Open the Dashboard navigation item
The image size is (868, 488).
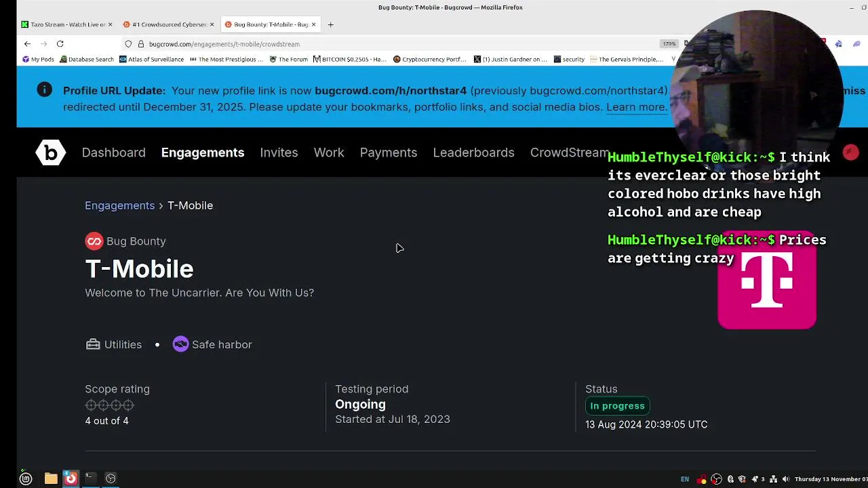[x=113, y=152]
